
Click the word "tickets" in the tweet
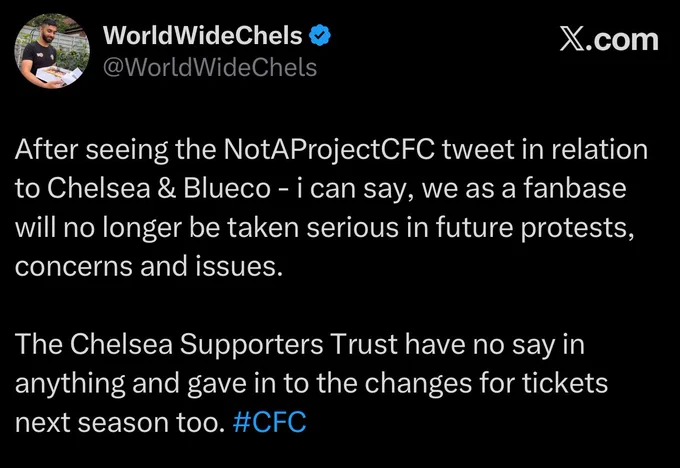coord(565,383)
